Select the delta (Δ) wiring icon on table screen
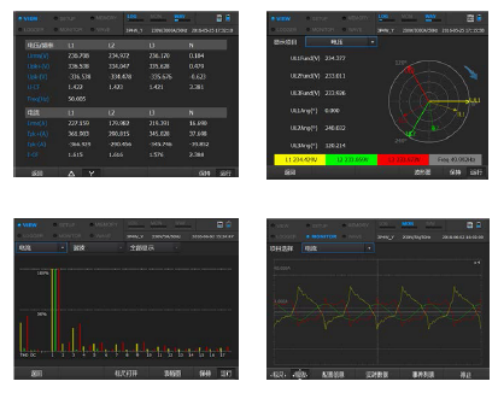 (x=71, y=173)
